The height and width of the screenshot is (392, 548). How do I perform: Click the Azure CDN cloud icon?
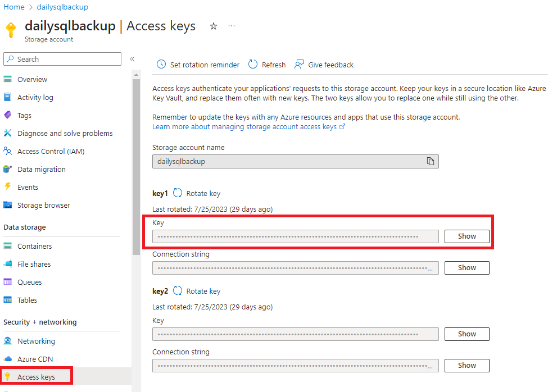pos(8,359)
